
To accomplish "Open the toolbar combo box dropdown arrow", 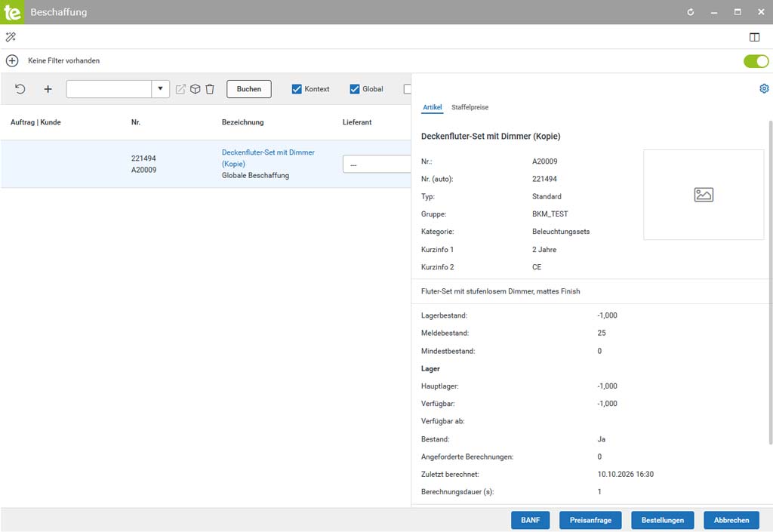I will click(160, 89).
